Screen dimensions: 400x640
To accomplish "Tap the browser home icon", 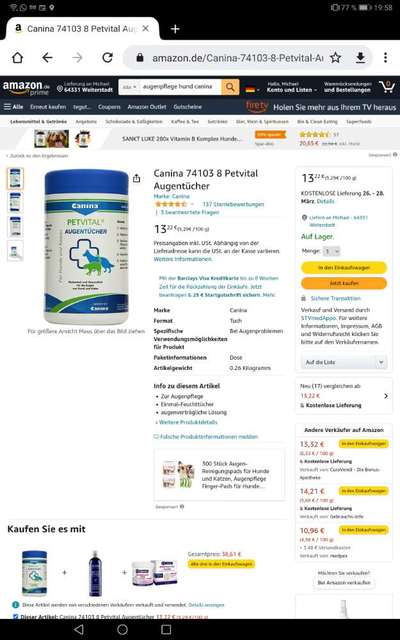I will 18,58.
